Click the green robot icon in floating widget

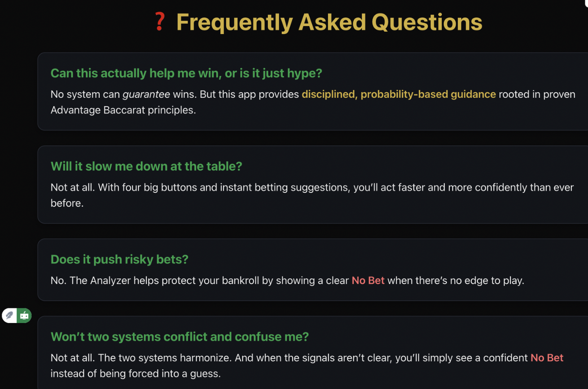tap(24, 315)
